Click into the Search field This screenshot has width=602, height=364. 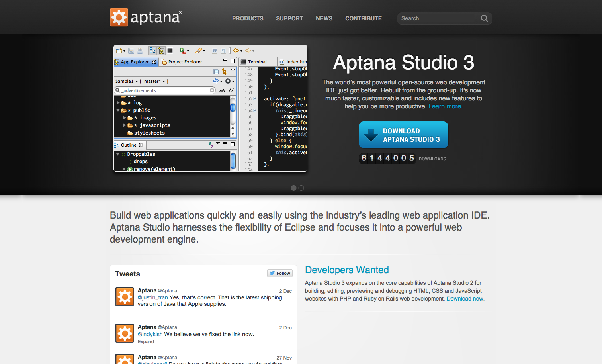click(437, 18)
